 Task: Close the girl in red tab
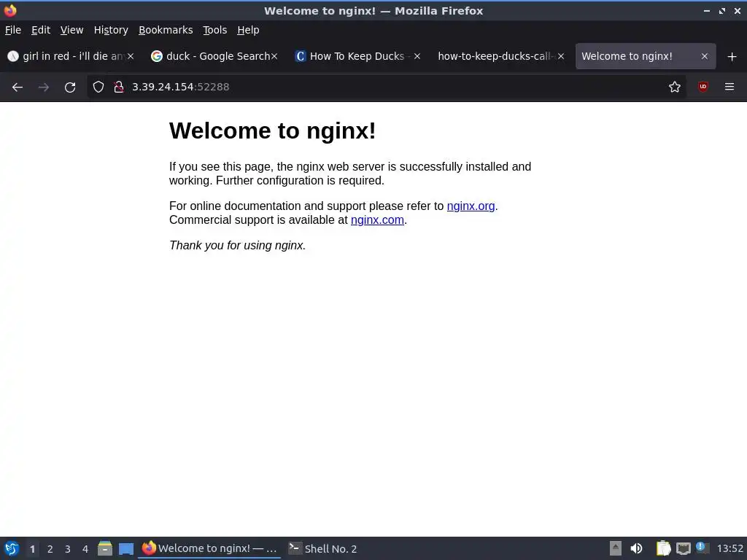click(x=131, y=56)
